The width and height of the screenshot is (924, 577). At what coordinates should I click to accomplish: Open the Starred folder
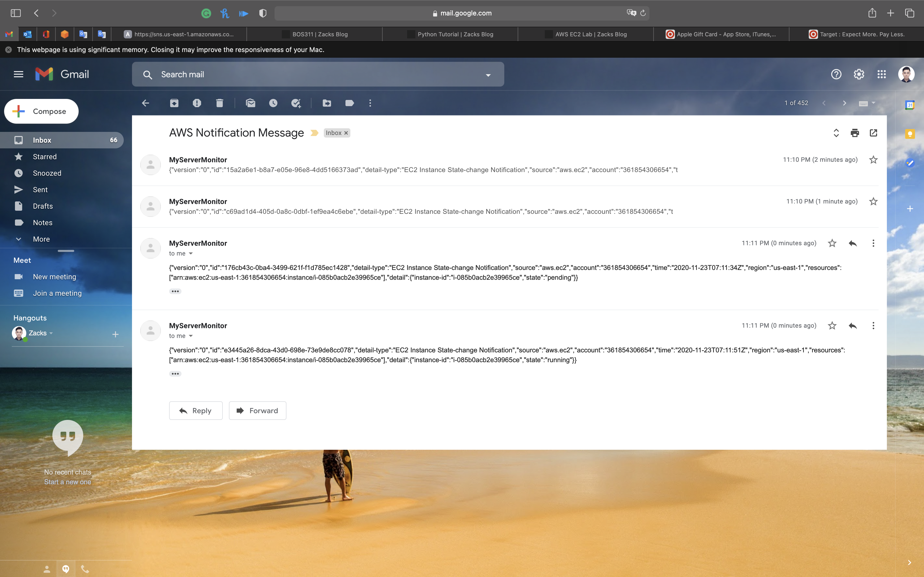coord(45,157)
